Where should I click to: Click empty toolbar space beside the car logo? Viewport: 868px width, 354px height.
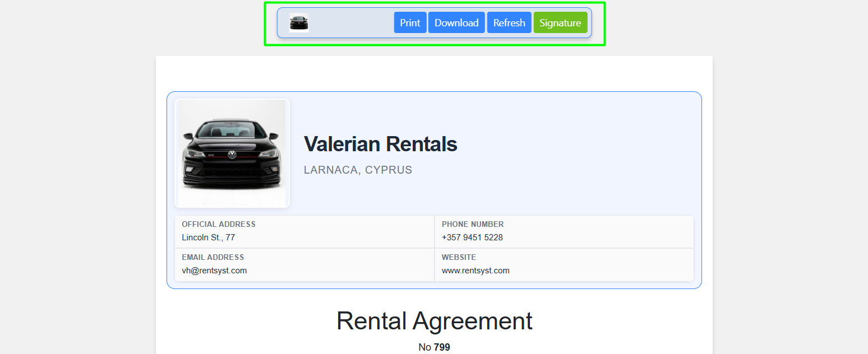coord(350,23)
